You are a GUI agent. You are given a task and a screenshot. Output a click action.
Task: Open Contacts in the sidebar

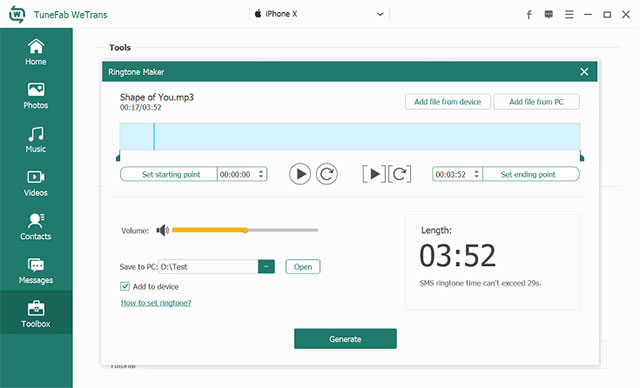click(36, 227)
